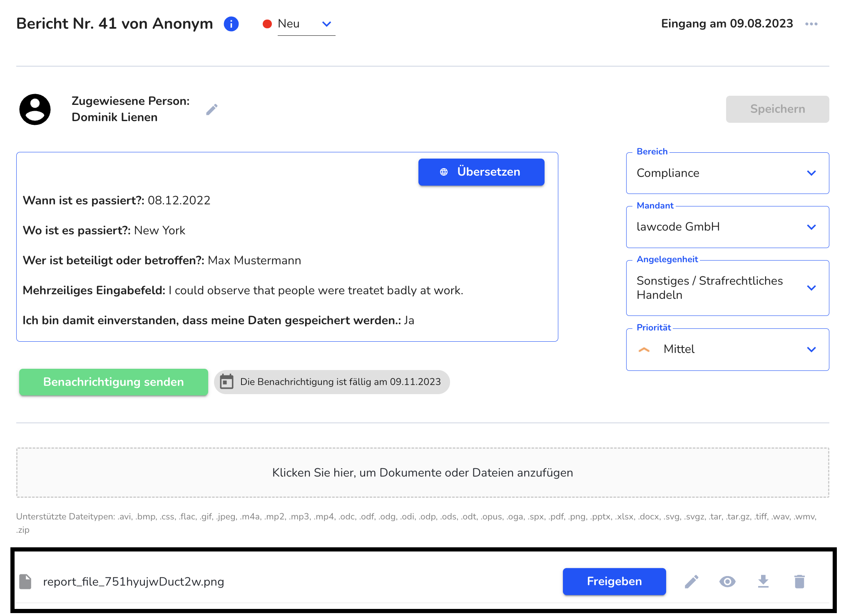Image resolution: width=846 pixels, height=616 pixels.
Task: Click the file upload drop area
Action: point(423,473)
